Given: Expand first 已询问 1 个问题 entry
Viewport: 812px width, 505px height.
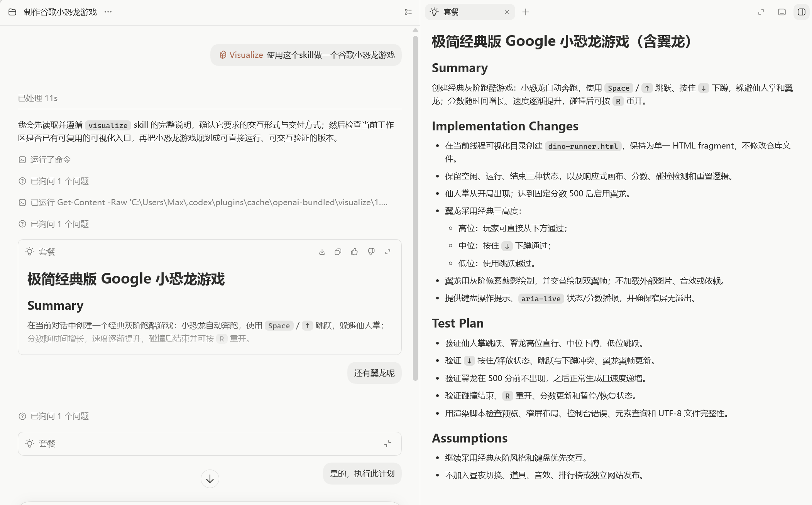Looking at the screenshot, I should click(59, 181).
